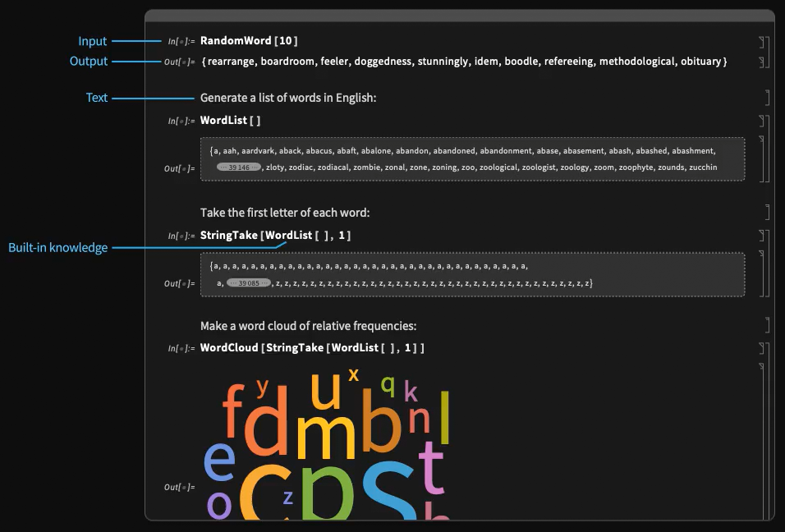Click the Out label beside WordList output
This screenshot has width=785, height=532.
(x=178, y=168)
